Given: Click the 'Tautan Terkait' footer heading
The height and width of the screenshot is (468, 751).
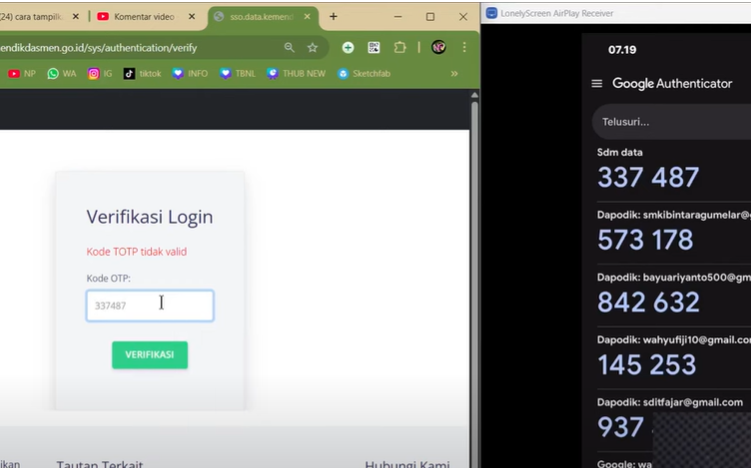Looking at the screenshot, I should click(x=100, y=464).
